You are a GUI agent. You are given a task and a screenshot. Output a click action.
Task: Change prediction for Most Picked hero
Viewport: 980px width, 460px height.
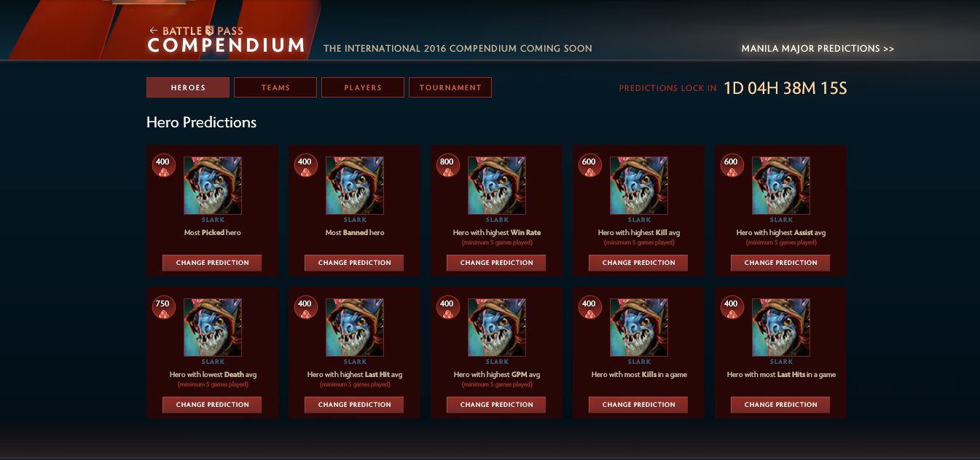pos(212,263)
